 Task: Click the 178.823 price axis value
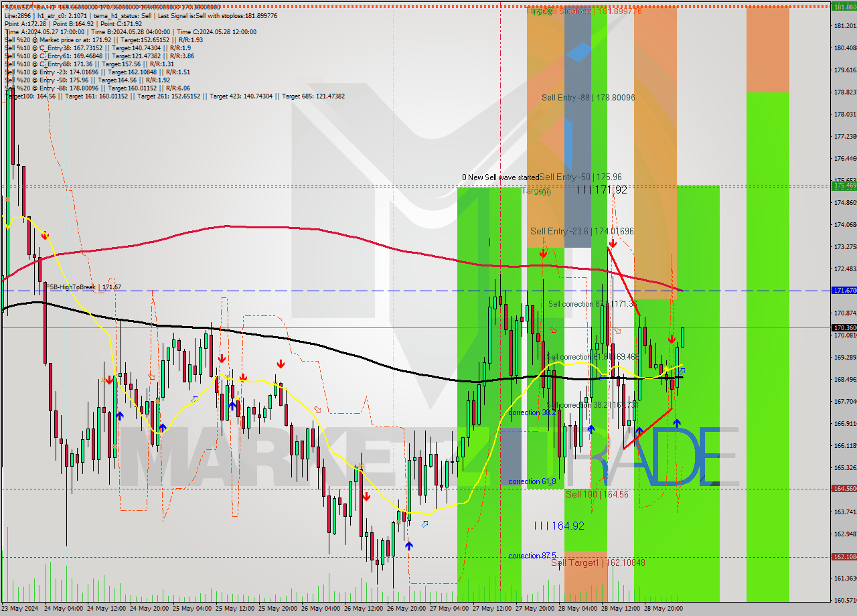click(844, 92)
